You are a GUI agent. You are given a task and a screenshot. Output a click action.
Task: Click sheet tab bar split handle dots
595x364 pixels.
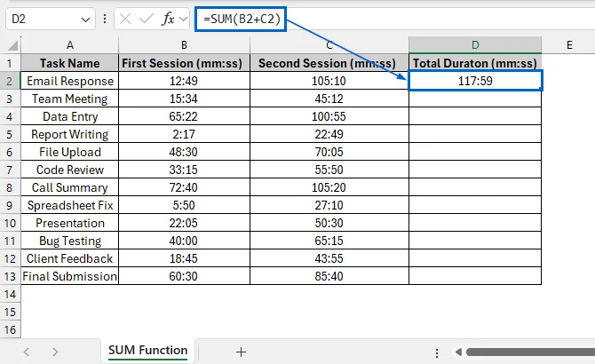[437, 353]
